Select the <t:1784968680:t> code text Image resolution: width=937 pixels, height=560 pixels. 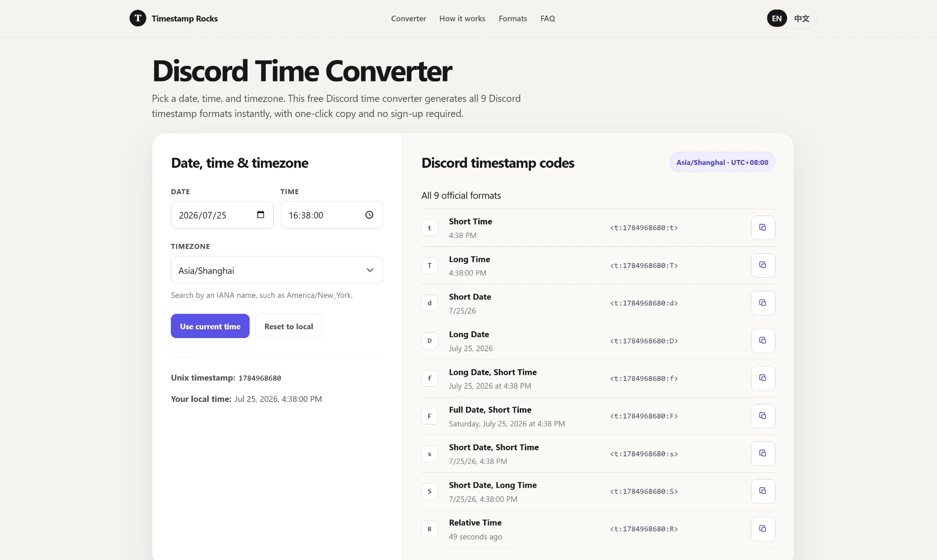point(644,228)
